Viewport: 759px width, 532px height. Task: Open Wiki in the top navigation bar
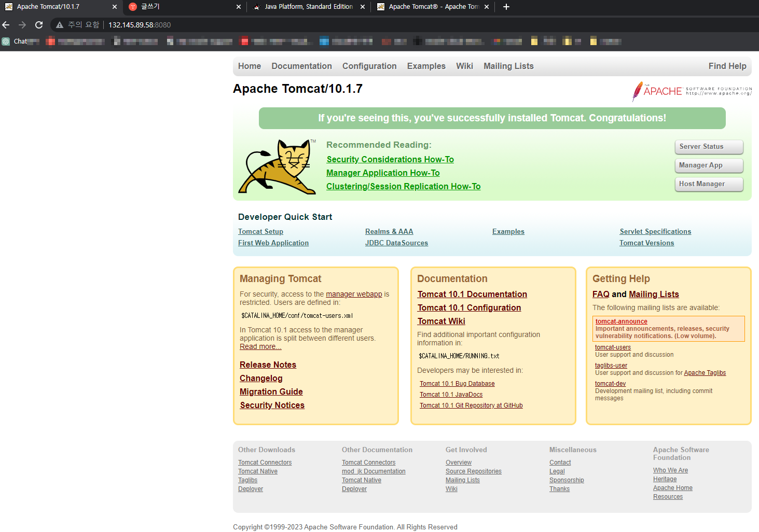[x=464, y=66]
